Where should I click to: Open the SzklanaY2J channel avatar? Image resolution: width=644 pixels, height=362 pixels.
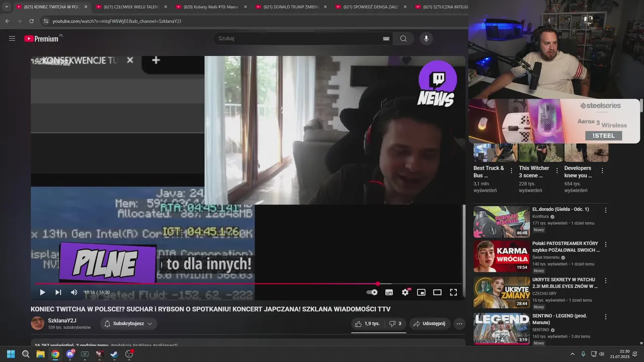38,323
